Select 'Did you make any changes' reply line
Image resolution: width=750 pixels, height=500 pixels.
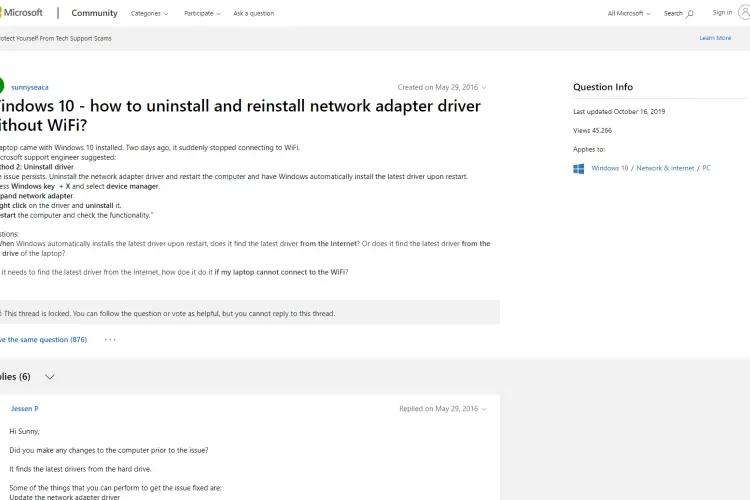(x=109, y=450)
